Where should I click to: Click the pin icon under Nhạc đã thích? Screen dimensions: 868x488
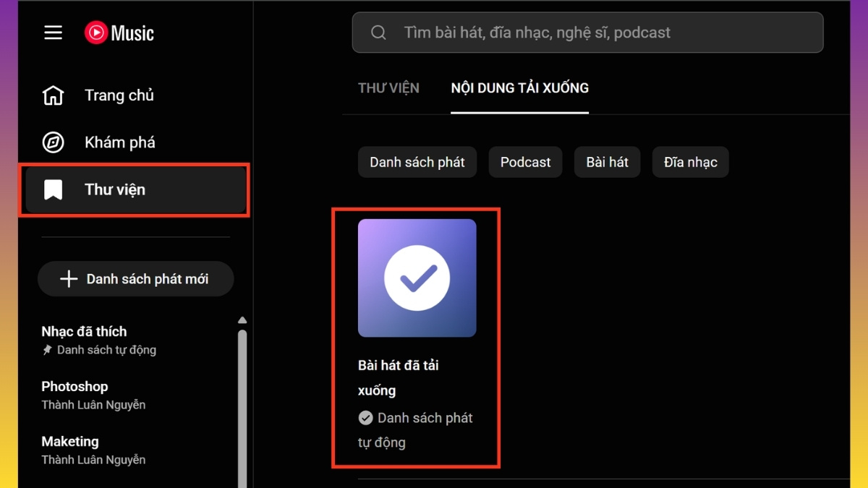coord(47,350)
